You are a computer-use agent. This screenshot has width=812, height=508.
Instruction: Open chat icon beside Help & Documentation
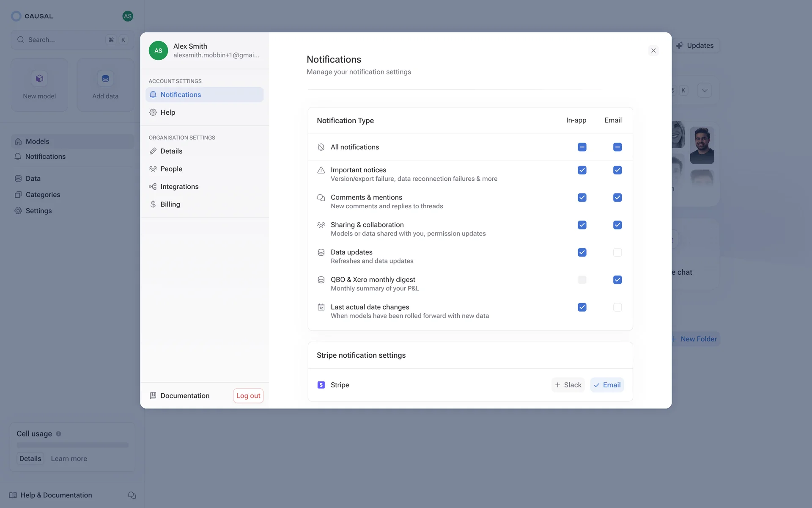tap(132, 495)
